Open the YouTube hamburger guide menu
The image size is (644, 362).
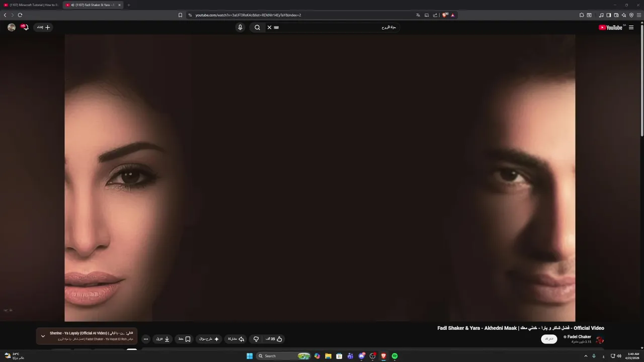coord(631,28)
